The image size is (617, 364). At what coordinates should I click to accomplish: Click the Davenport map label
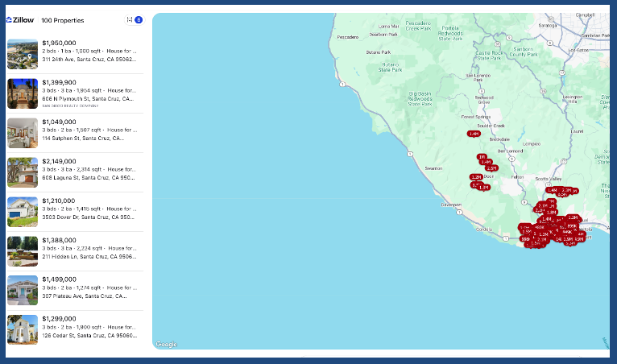[x=451, y=205]
